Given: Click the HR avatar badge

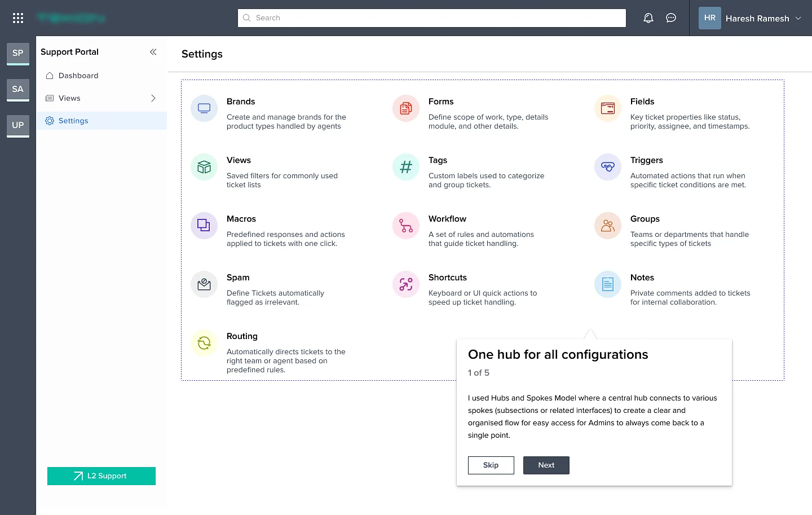Looking at the screenshot, I should (710, 18).
